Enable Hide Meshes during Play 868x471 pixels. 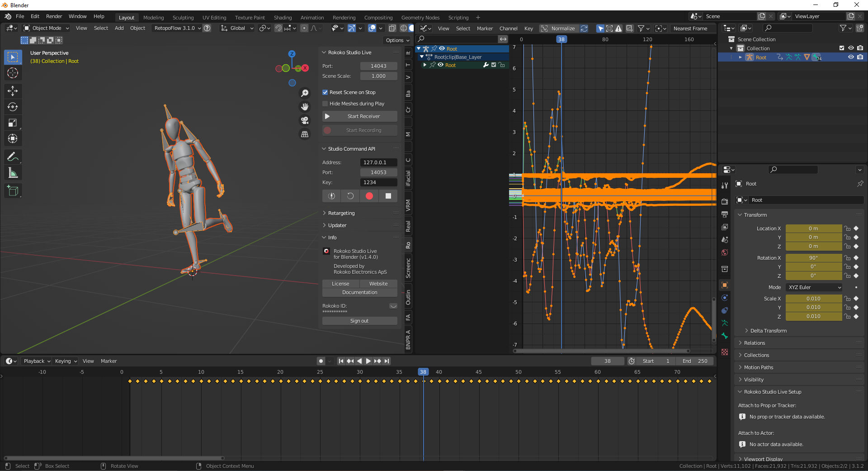(325, 104)
